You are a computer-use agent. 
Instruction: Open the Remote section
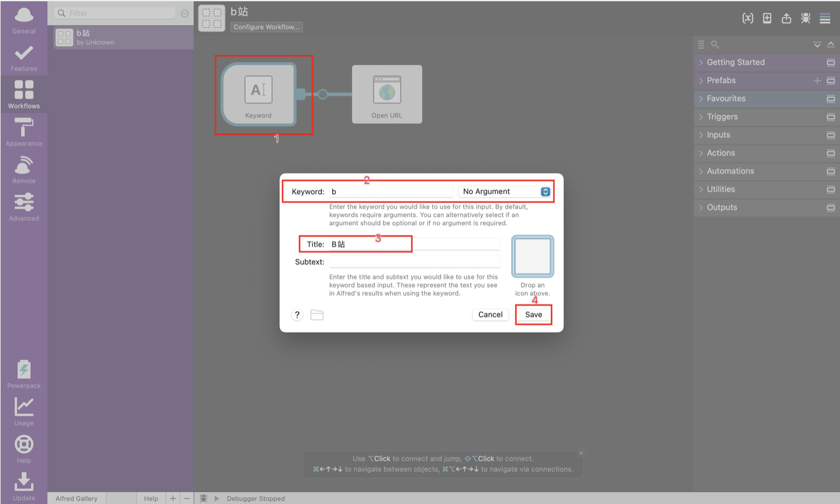coord(24,170)
